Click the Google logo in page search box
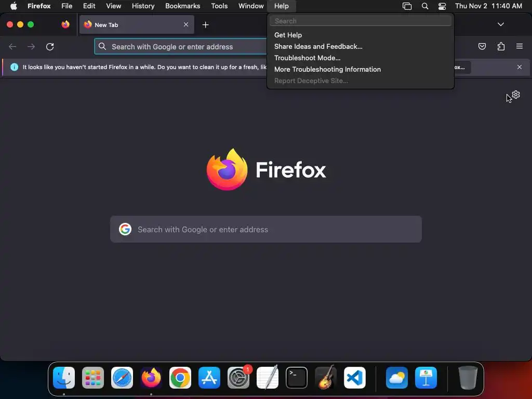The width and height of the screenshot is (532, 399). pos(125,229)
